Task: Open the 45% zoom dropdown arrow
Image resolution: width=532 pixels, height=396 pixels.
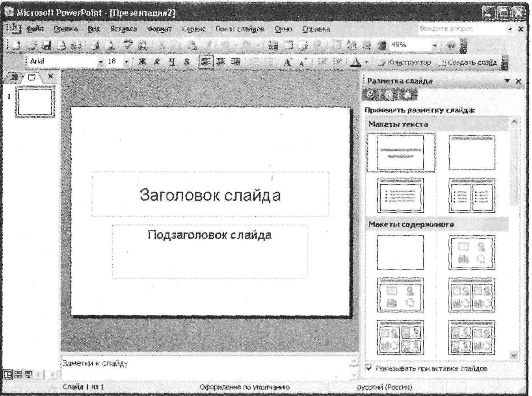Action: pyautogui.click(x=435, y=46)
